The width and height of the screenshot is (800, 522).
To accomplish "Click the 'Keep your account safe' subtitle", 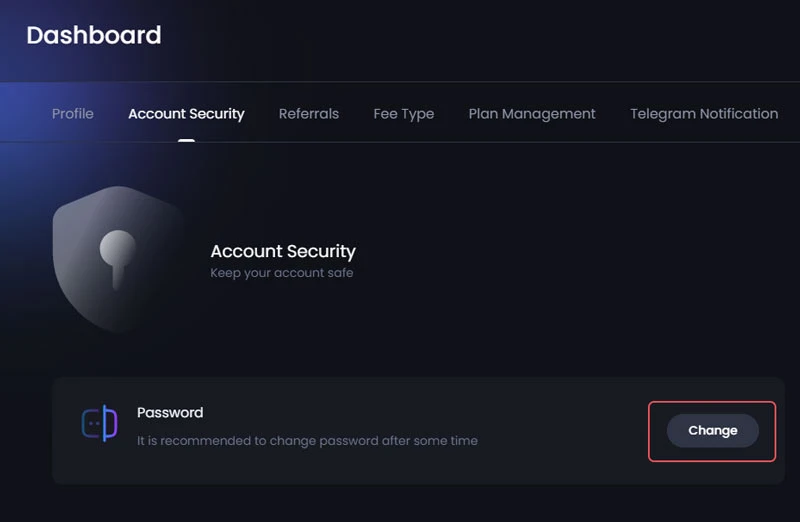I will tap(282, 272).
